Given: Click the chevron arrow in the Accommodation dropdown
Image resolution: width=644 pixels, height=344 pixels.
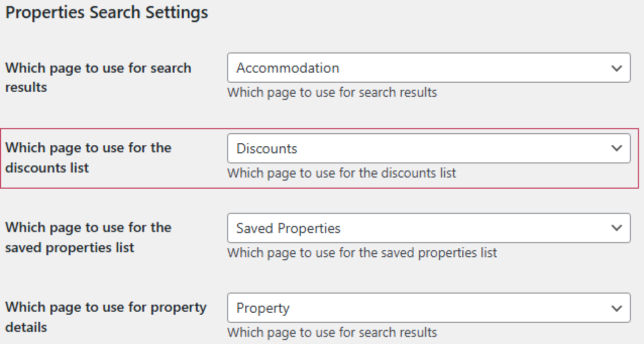Looking at the screenshot, I should pos(616,68).
